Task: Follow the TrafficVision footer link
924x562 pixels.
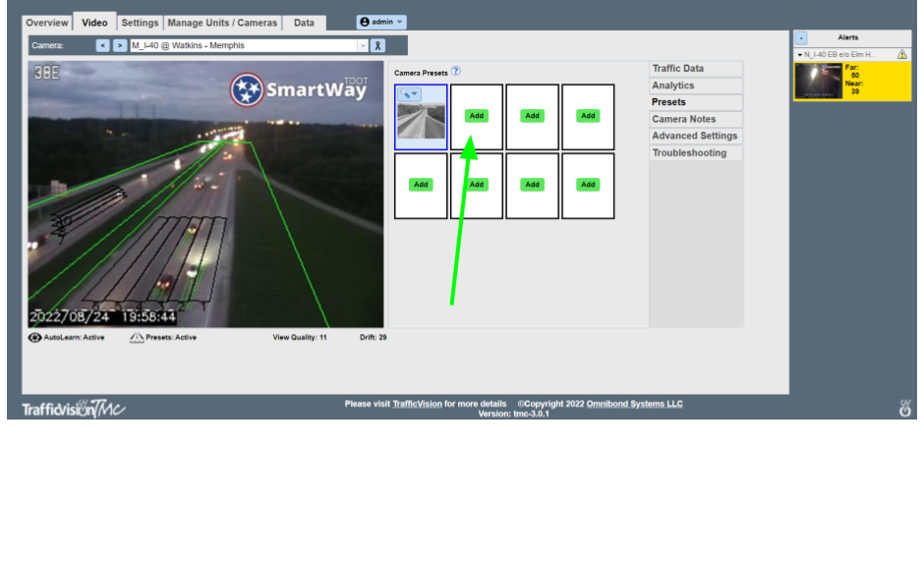Action: coord(417,404)
